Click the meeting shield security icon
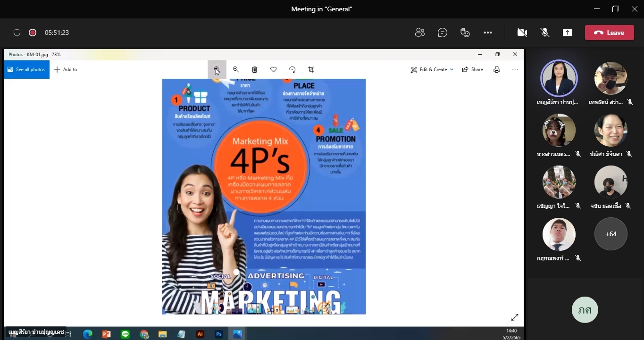Image resolution: width=644 pixels, height=340 pixels. [17, 33]
